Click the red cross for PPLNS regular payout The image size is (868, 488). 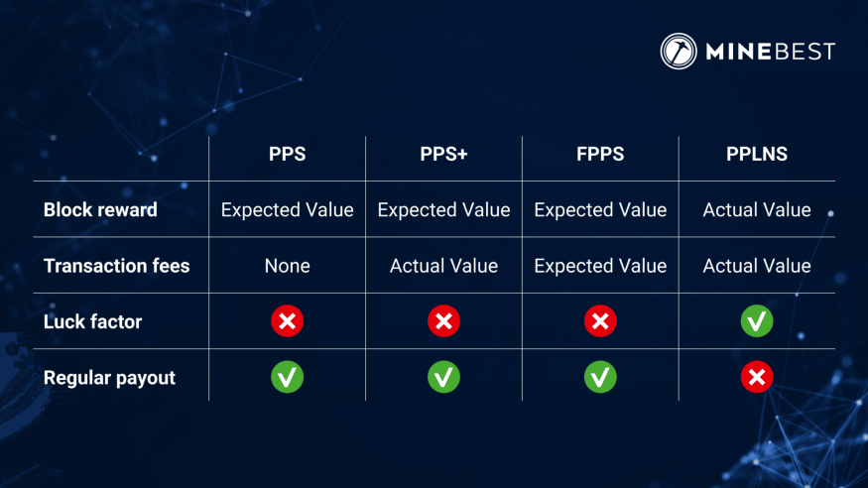point(757,377)
